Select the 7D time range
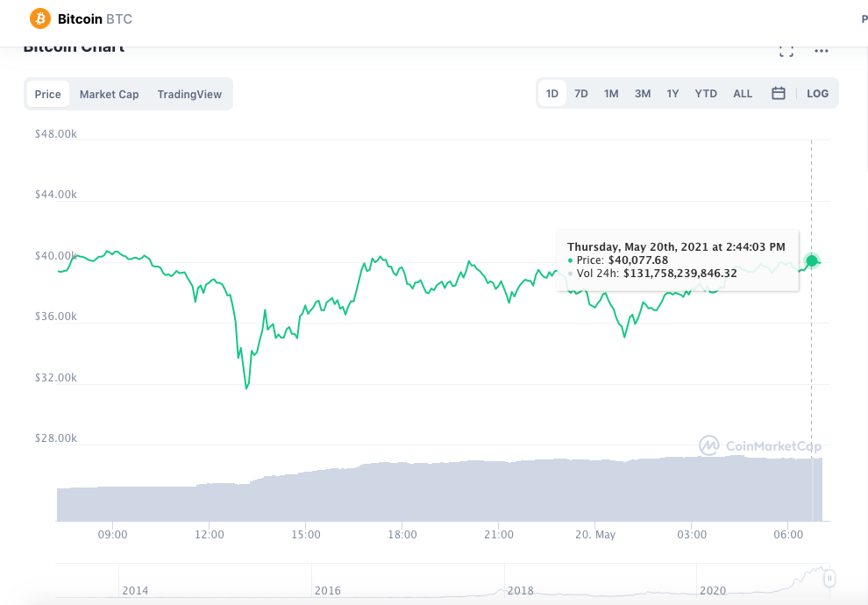Viewport: 868px width, 605px height. point(580,94)
